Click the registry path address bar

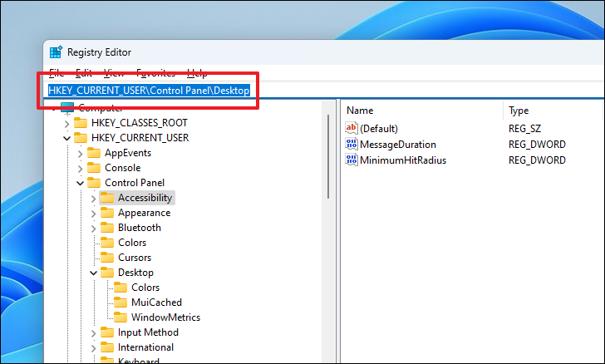pyautogui.click(x=324, y=91)
